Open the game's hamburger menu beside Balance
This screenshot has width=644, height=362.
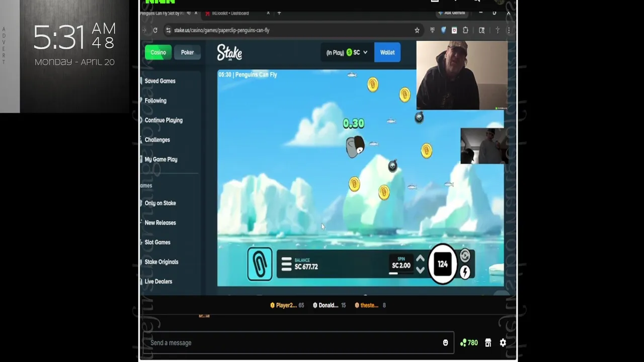pyautogui.click(x=286, y=264)
